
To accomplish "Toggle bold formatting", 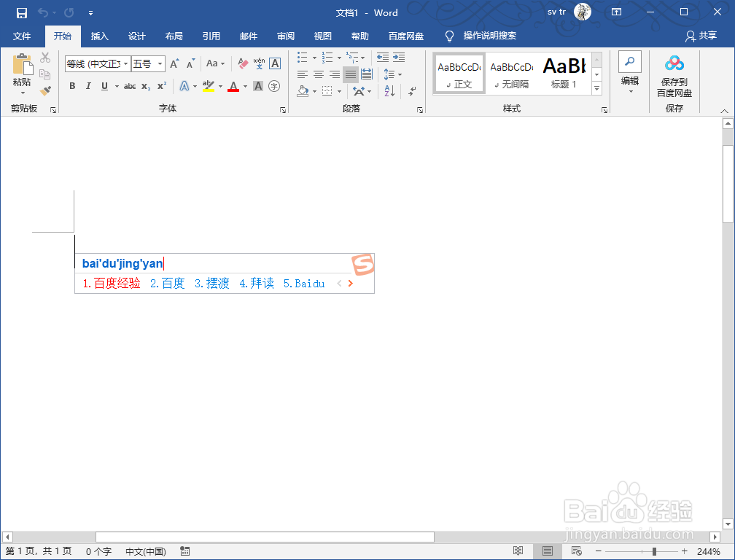I will coord(72,86).
